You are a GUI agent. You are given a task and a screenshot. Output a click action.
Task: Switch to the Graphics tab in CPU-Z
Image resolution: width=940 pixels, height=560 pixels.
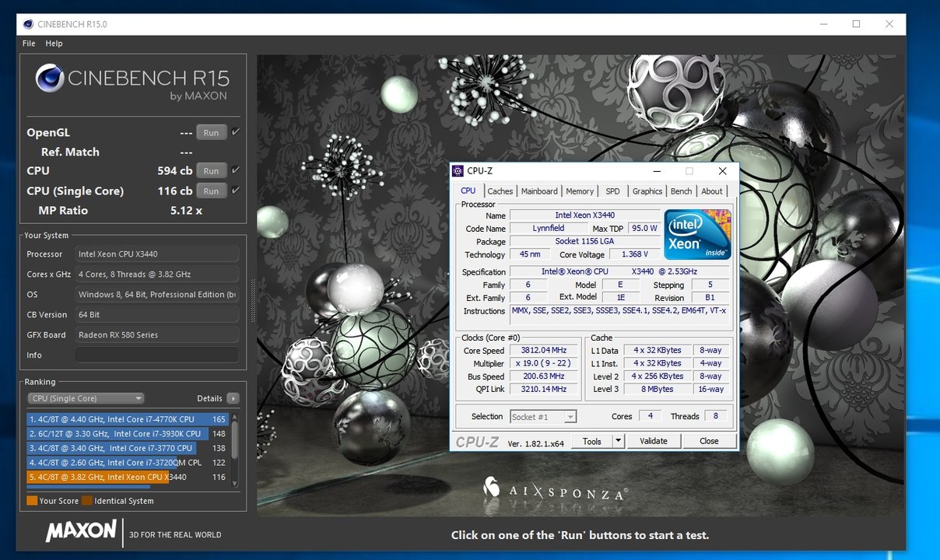click(647, 191)
